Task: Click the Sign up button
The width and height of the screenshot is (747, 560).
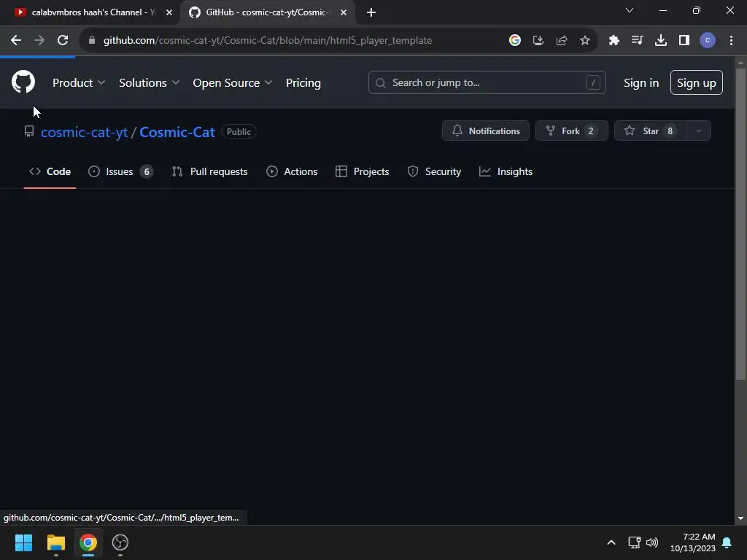Action: tap(696, 82)
